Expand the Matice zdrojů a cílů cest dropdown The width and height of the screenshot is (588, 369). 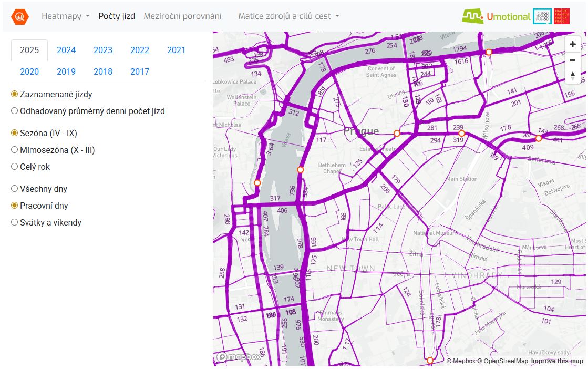(x=288, y=16)
